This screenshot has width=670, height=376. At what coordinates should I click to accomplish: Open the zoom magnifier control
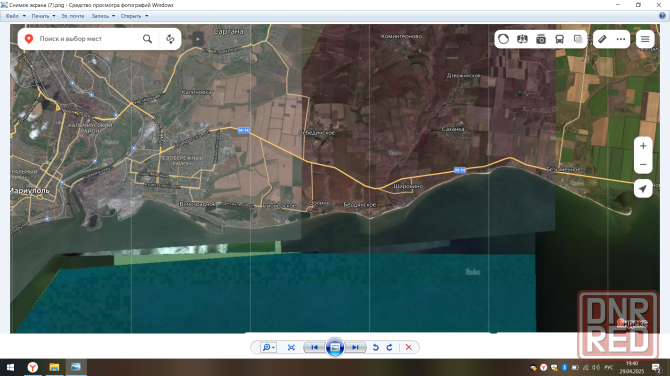pos(268,347)
